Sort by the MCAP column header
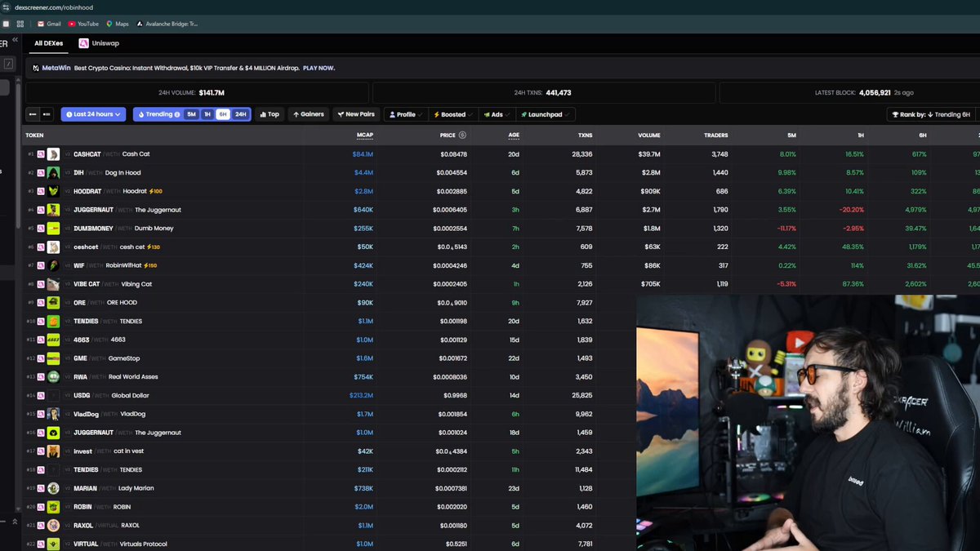Image resolution: width=980 pixels, height=551 pixels. click(364, 136)
